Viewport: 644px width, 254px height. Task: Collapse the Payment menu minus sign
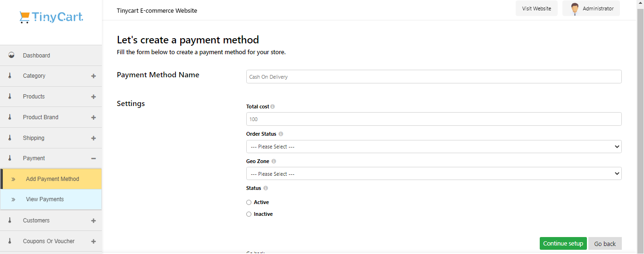(93, 158)
